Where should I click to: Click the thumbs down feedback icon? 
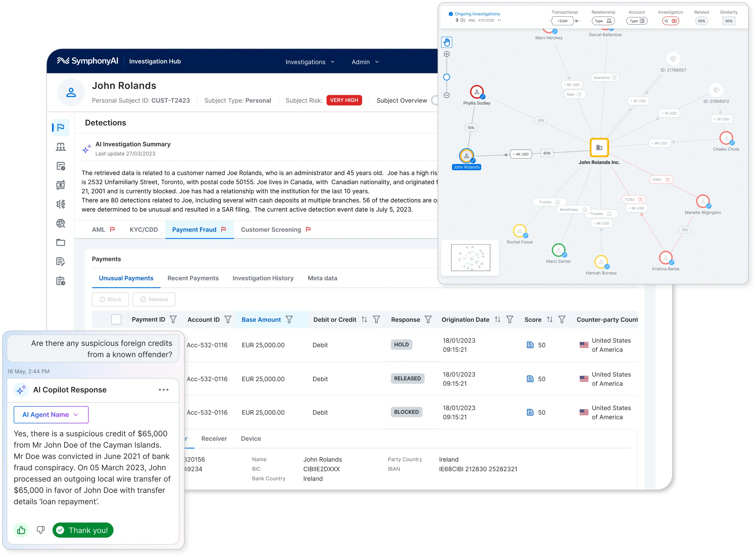(40, 530)
